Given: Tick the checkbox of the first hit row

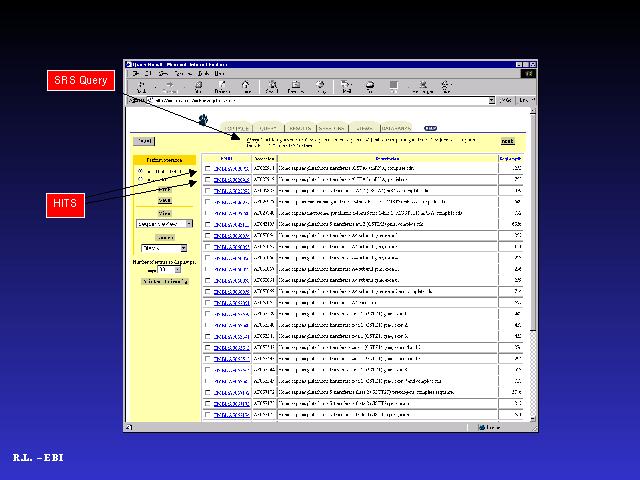Looking at the screenshot, I should 207,168.
